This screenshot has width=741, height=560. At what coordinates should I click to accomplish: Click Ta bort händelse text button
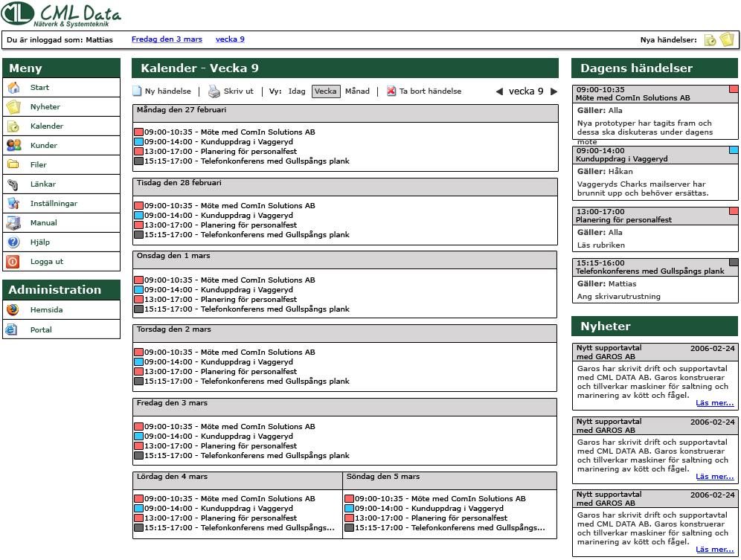(430, 91)
